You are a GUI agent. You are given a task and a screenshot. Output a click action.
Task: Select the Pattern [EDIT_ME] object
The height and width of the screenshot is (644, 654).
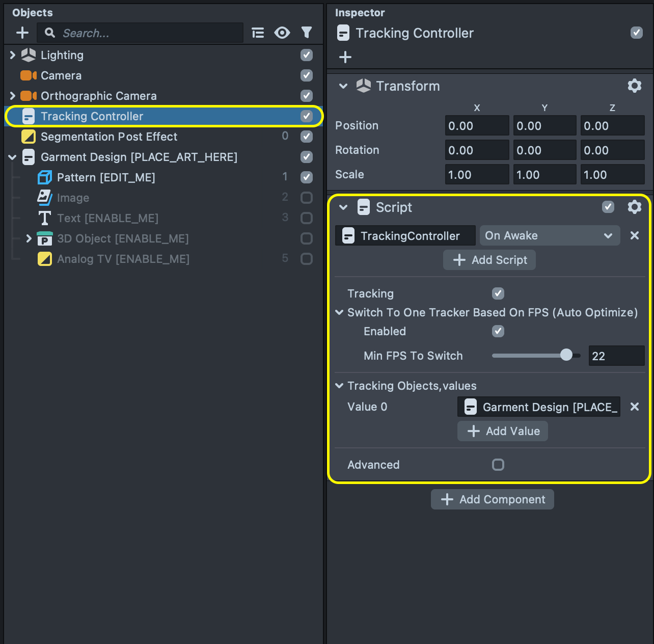(106, 177)
